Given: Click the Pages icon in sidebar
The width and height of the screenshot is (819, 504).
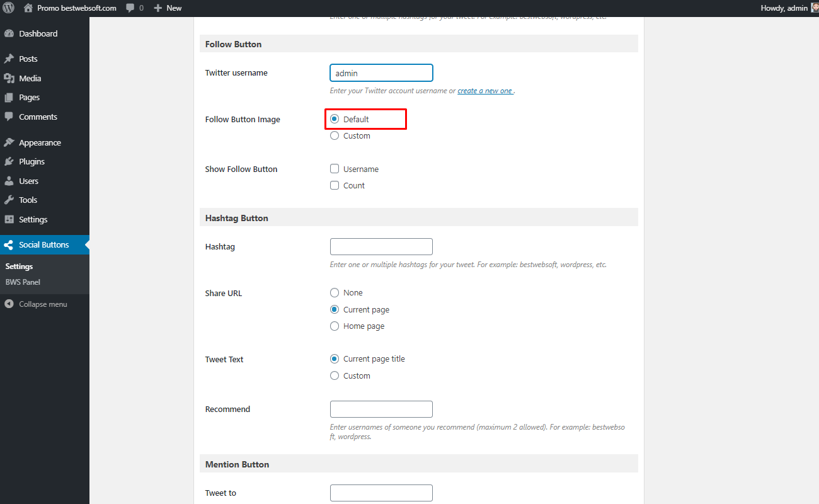Looking at the screenshot, I should pyautogui.click(x=9, y=98).
